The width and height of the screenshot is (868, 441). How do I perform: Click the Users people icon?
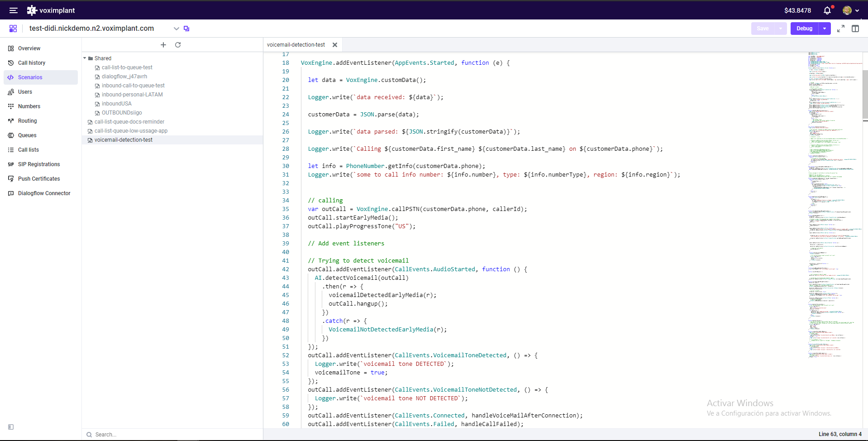click(11, 92)
